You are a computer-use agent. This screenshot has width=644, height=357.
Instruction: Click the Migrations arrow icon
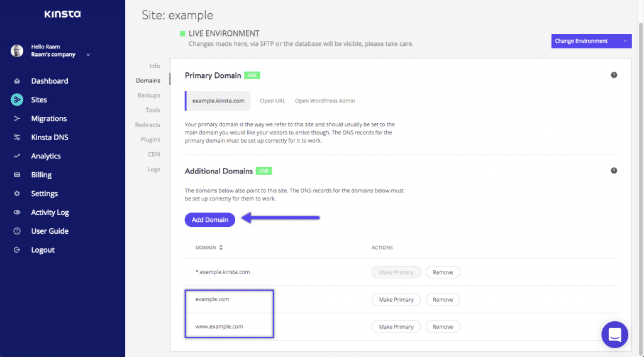point(17,119)
